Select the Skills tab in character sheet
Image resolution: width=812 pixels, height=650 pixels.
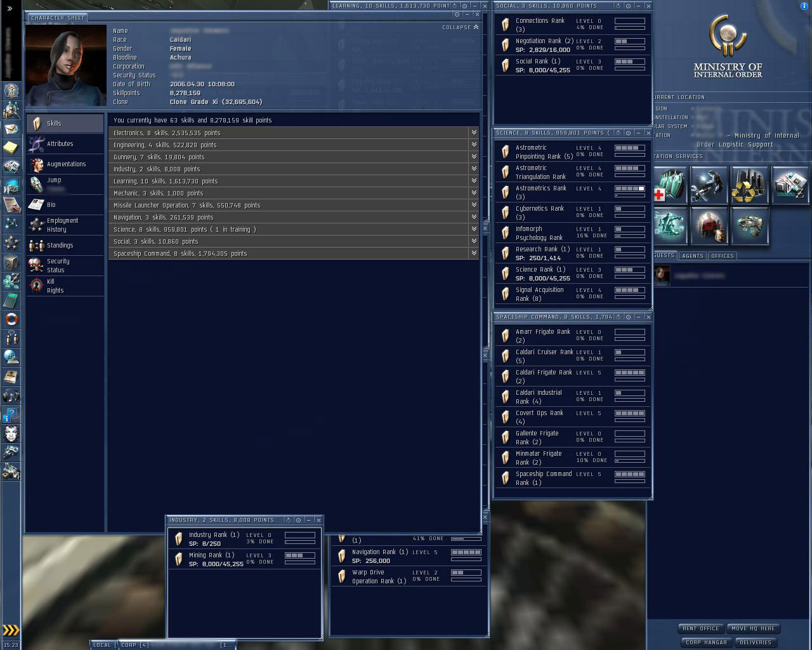(65, 123)
